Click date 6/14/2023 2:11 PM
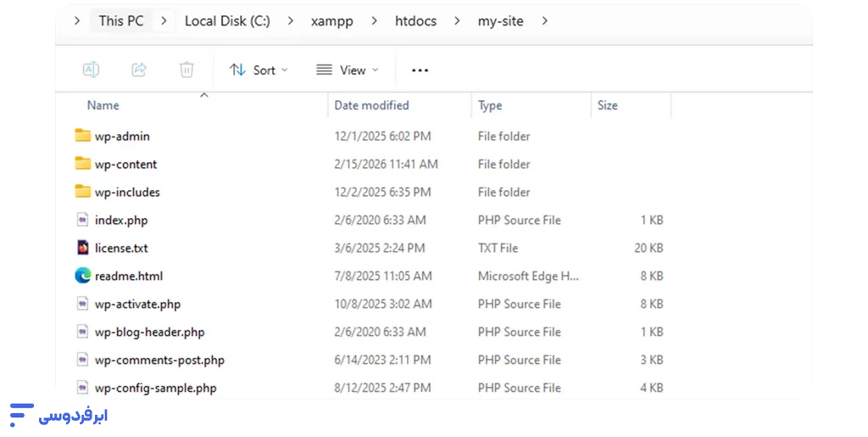868x437 pixels. [382, 360]
